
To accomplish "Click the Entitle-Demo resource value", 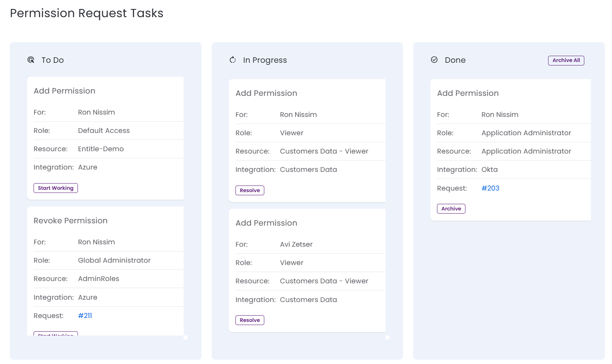I will pos(101,149).
